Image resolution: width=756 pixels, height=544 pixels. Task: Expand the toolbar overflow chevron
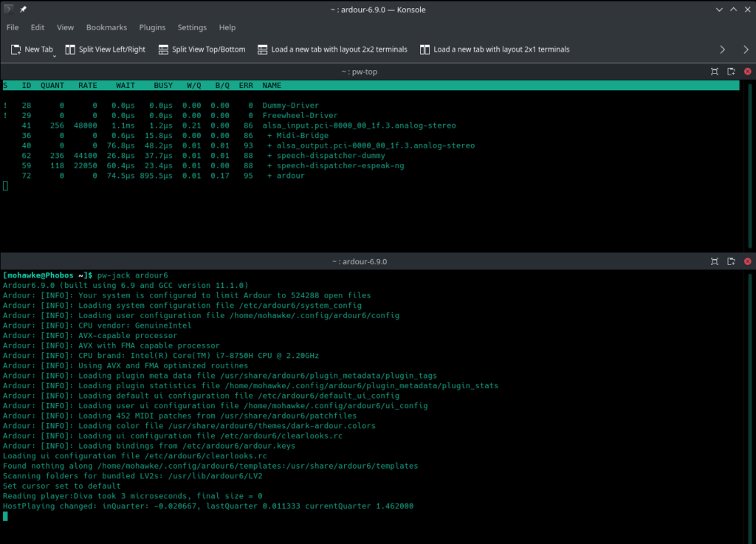click(723, 49)
